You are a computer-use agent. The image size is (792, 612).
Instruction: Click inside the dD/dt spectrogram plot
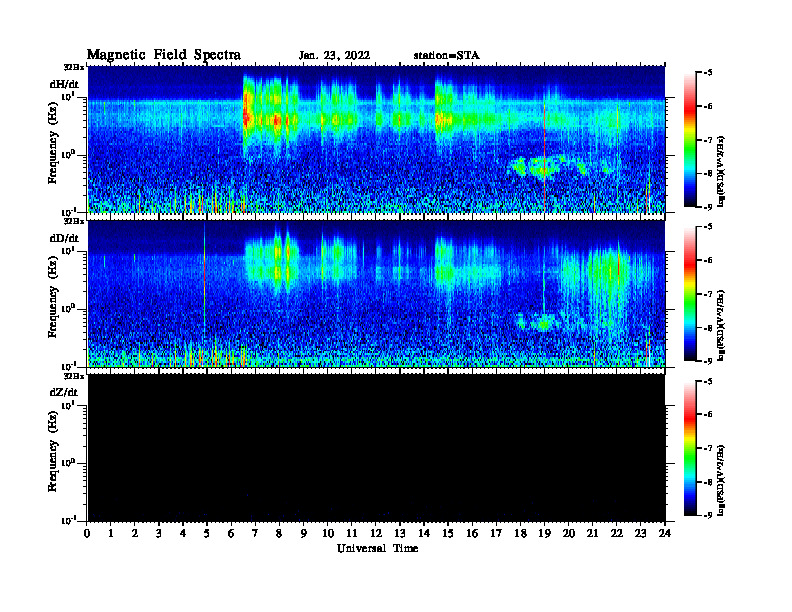coord(376,294)
